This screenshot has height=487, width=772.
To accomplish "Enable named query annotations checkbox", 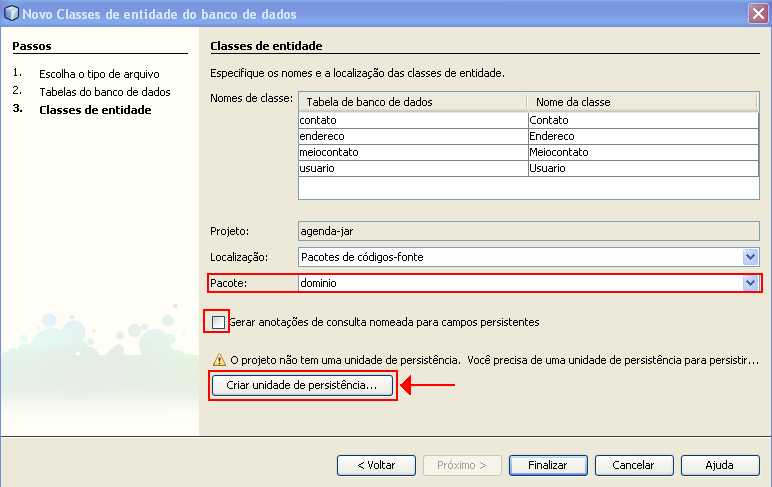I will (x=218, y=322).
